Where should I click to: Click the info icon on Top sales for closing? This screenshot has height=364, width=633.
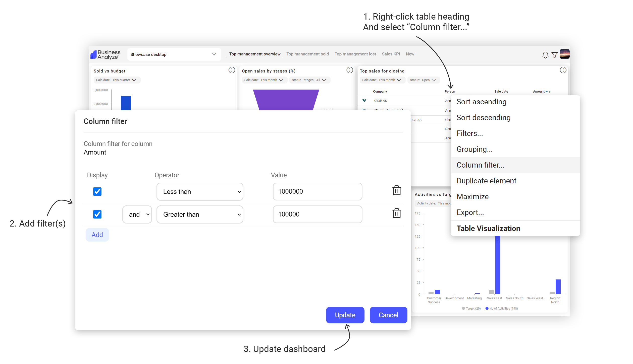coord(563,70)
